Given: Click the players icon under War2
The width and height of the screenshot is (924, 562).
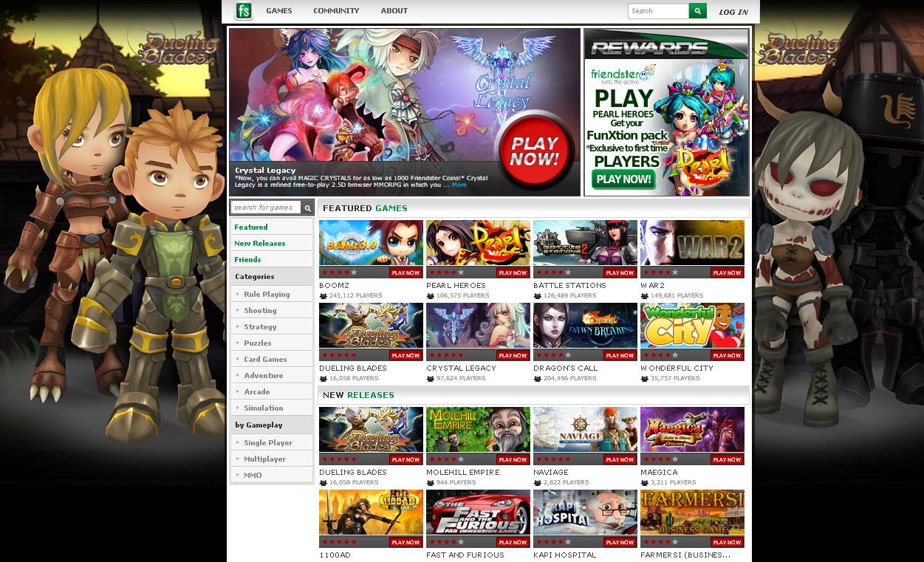Looking at the screenshot, I should pyautogui.click(x=645, y=296).
